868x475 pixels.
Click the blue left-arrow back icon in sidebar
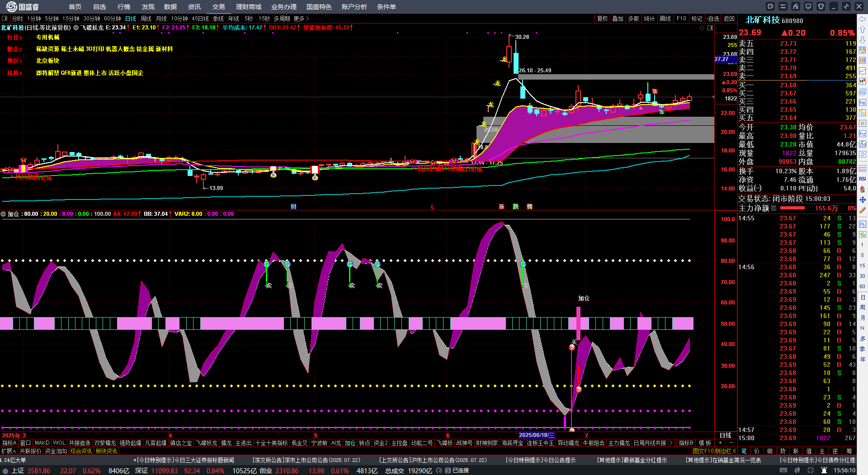863,19
